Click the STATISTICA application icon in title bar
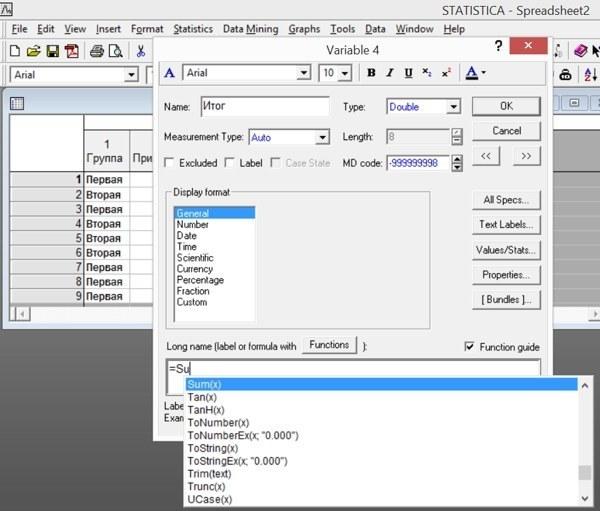The height and width of the screenshot is (511, 600). [6, 9]
